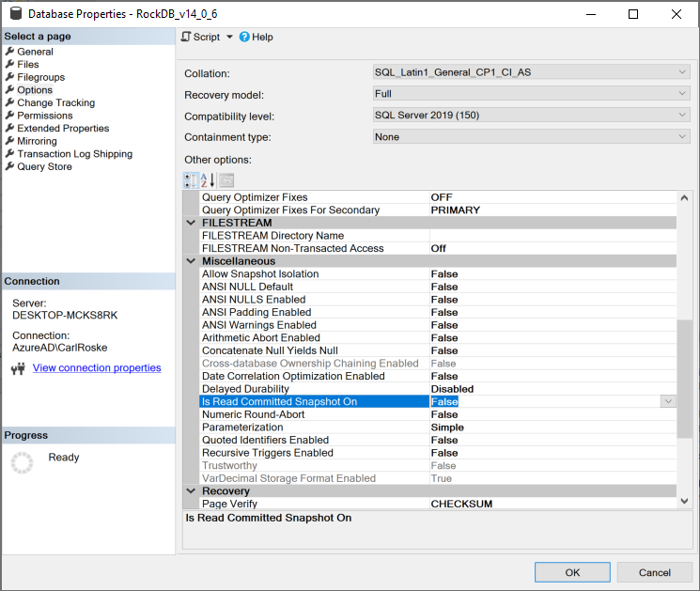
Task: Select the Query Optimizer Fixes row
Action: (x=438, y=197)
